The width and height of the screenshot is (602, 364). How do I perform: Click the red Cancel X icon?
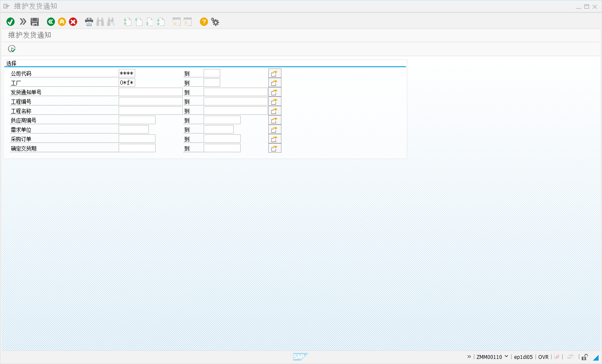point(73,22)
